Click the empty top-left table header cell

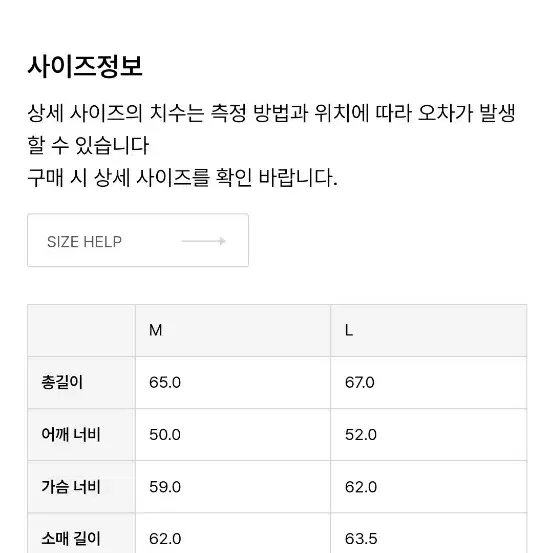point(81,330)
